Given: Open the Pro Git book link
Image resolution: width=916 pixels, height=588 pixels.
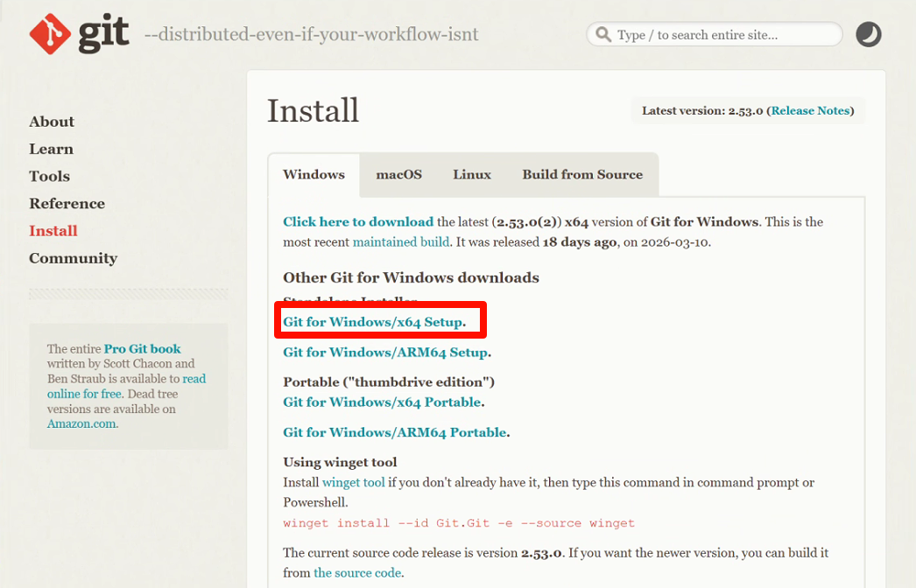Looking at the screenshot, I should [x=143, y=348].
